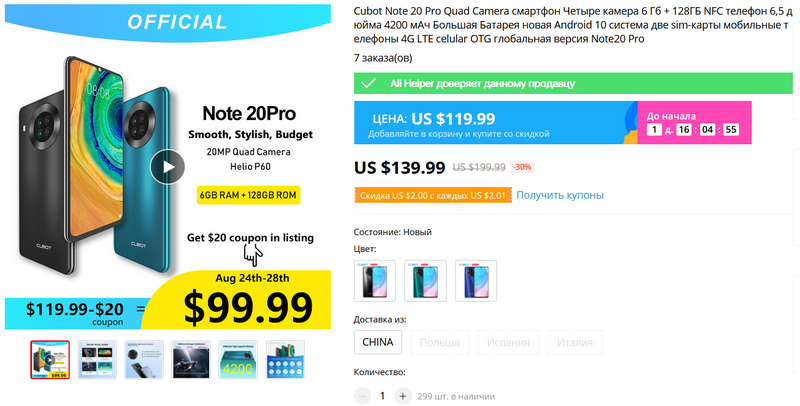
Task: Increase quantity with the plus button
Action: (x=402, y=396)
